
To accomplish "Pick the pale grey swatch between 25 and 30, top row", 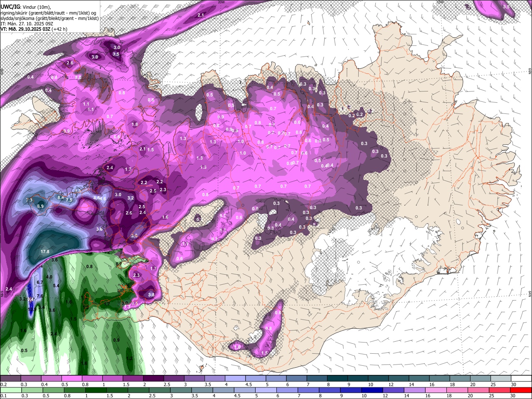I will [501, 379].
